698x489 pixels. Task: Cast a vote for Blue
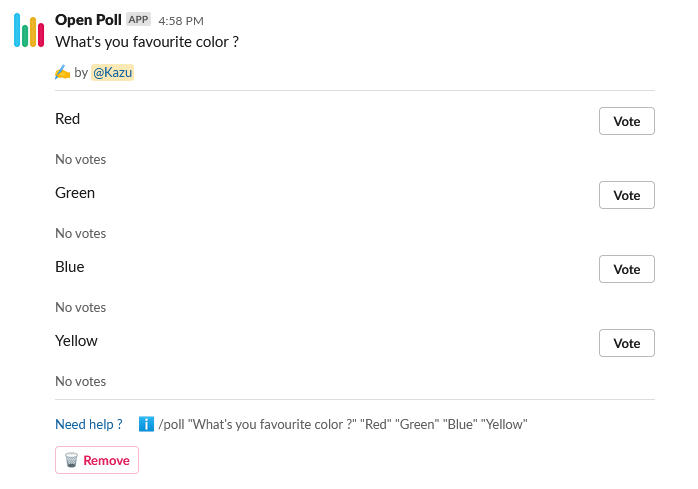626,269
